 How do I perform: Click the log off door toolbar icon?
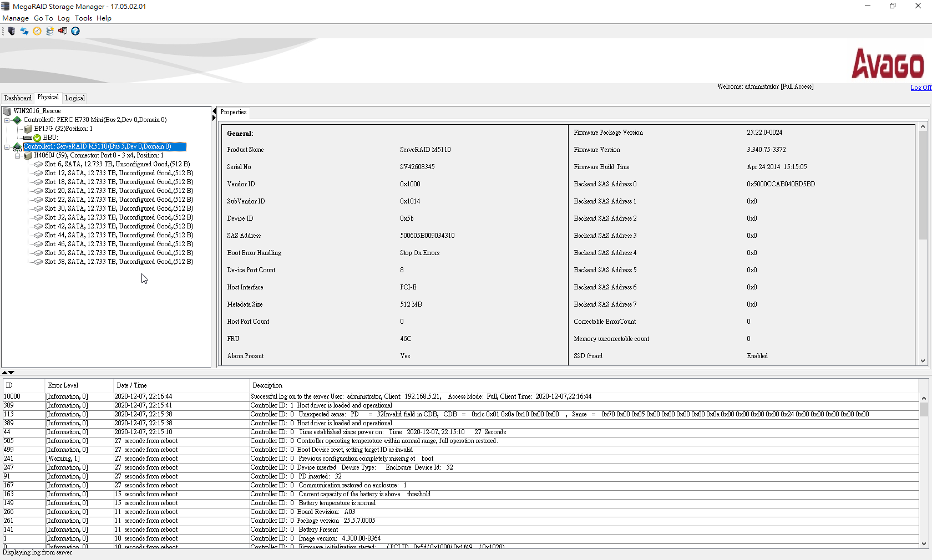coord(63,31)
